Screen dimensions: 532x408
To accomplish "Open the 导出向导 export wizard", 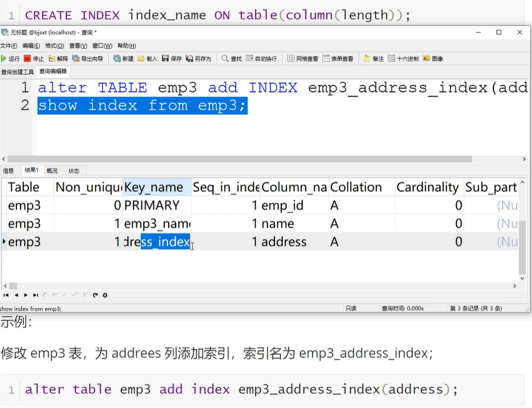I will [x=88, y=59].
